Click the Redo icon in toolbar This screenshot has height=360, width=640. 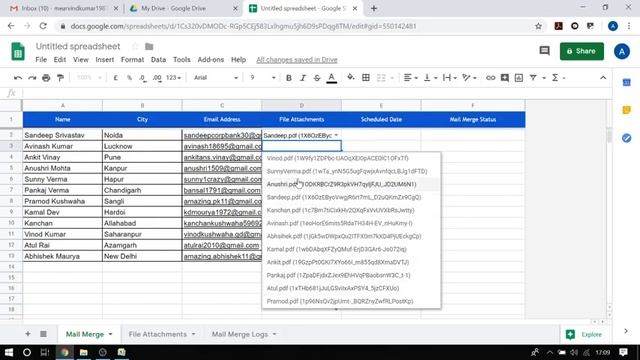point(32,78)
